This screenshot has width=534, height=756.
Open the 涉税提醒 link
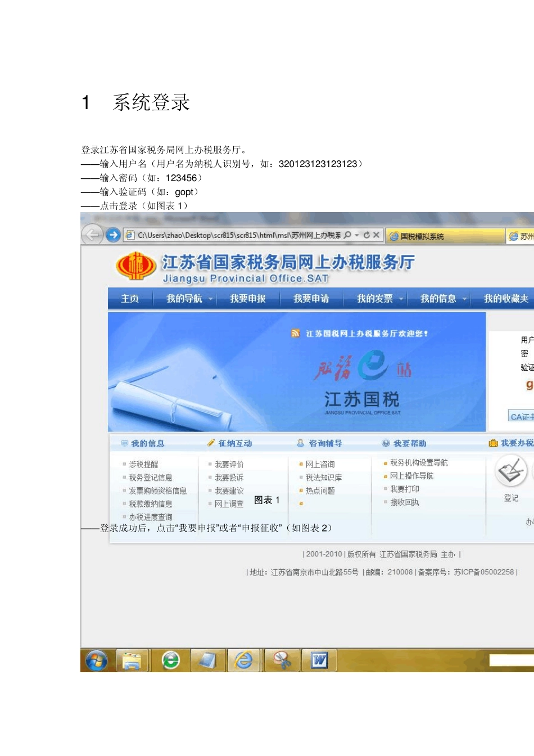point(144,465)
